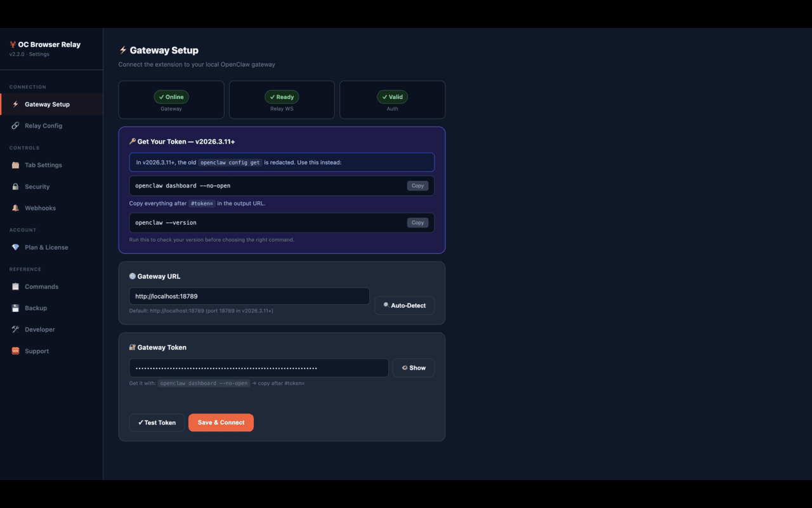Click the Ready Relay WS status badge
This screenshot has width=812, height=508.
point(282,97)
